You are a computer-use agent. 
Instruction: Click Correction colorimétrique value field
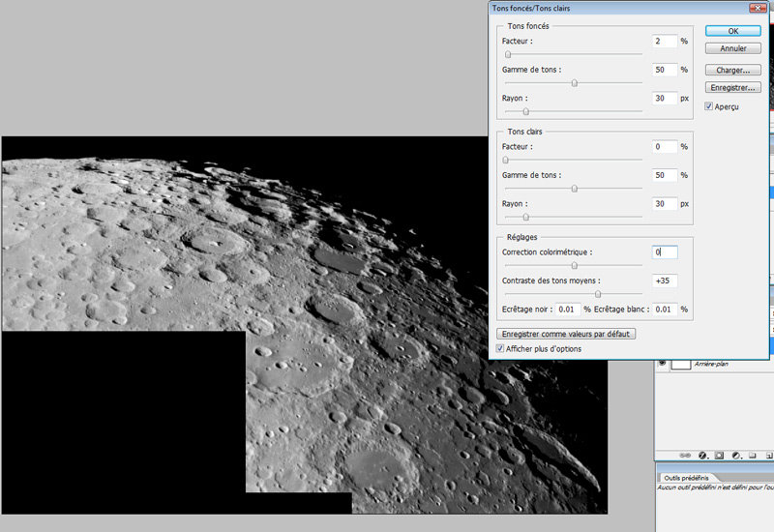[x=665, y=252]
